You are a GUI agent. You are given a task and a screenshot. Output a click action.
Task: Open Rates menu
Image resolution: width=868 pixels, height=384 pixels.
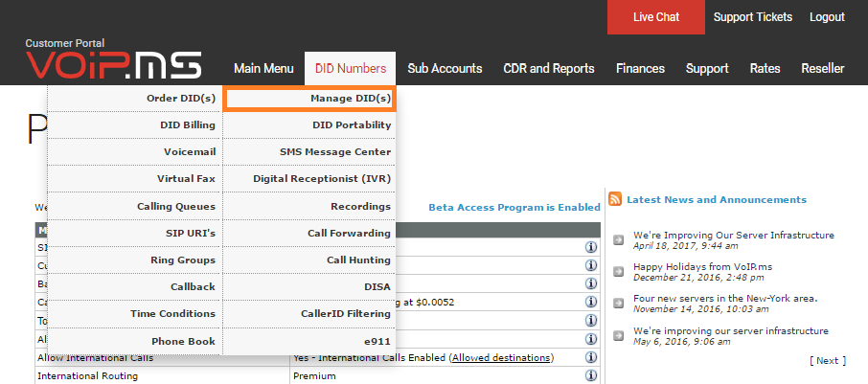(x=765, y=69)
